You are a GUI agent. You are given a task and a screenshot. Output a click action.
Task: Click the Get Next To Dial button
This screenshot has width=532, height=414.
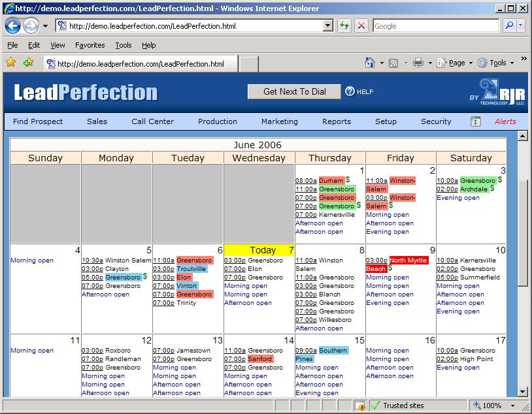coord(294,91)
